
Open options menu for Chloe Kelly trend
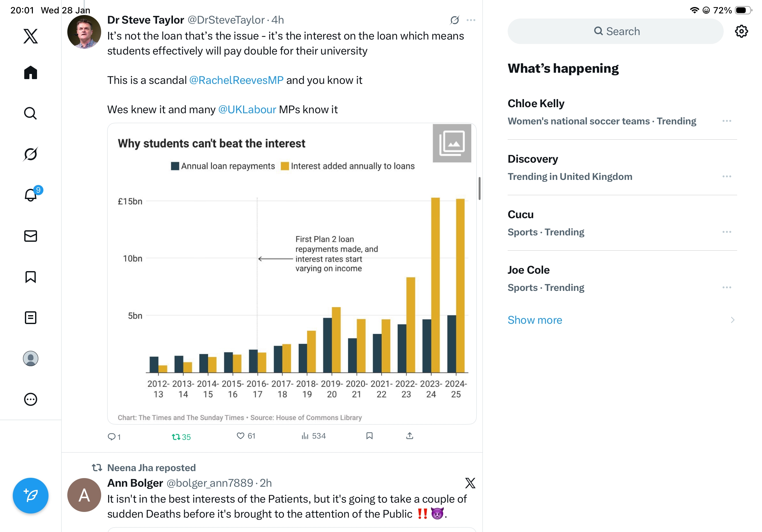(x=727, y=121)
